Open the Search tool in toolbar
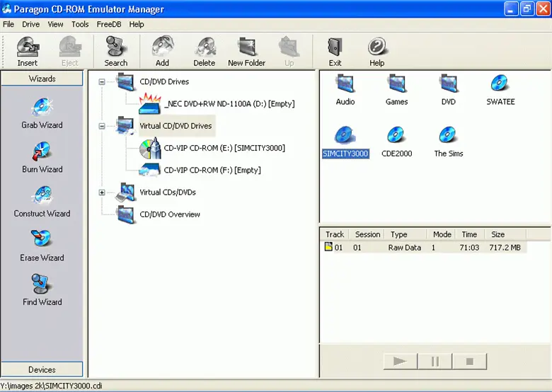Viewport: 552px width, 392px height. coord(116,51)
